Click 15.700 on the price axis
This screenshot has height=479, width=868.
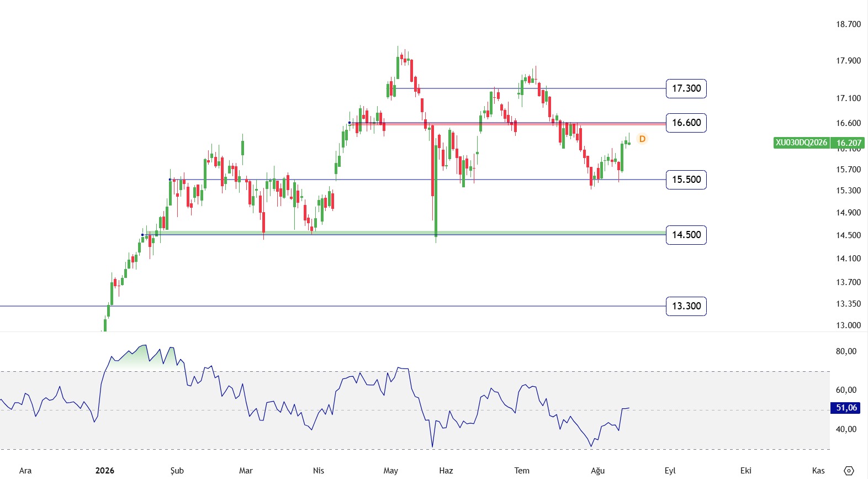[848, 170]
